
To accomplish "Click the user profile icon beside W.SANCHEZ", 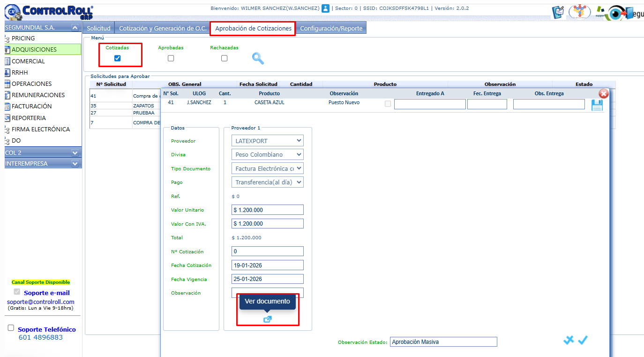I will click(325, 8).
